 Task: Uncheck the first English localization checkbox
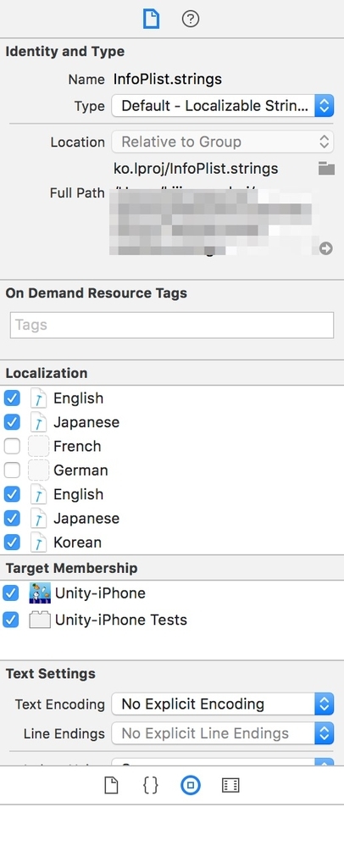point(12,398)
